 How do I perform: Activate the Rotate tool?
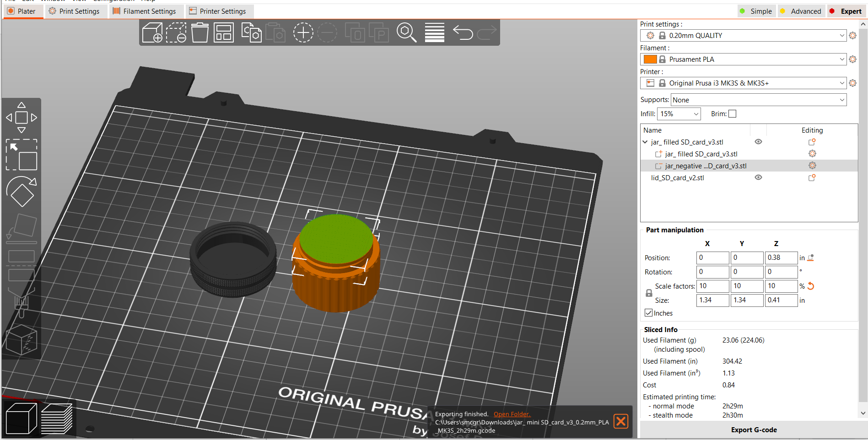22,191
